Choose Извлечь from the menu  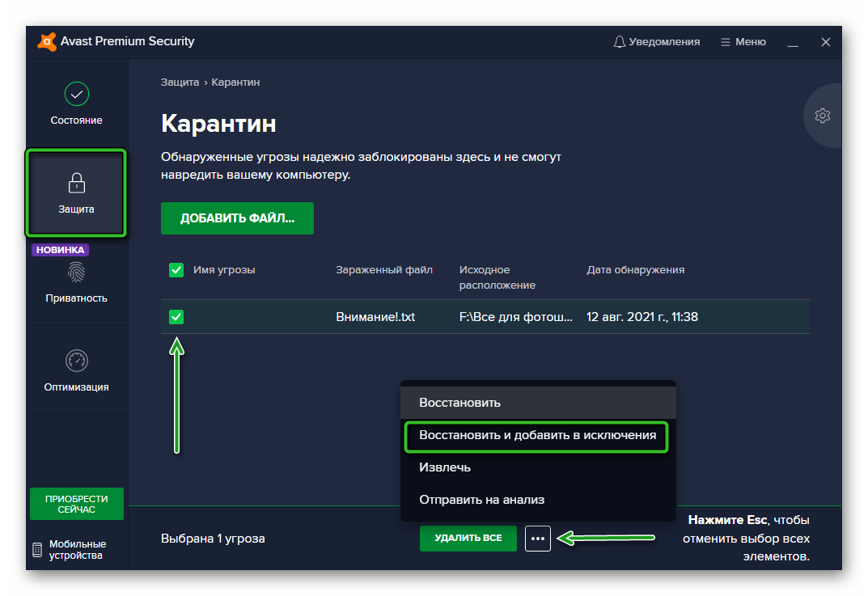pos(537,467)
